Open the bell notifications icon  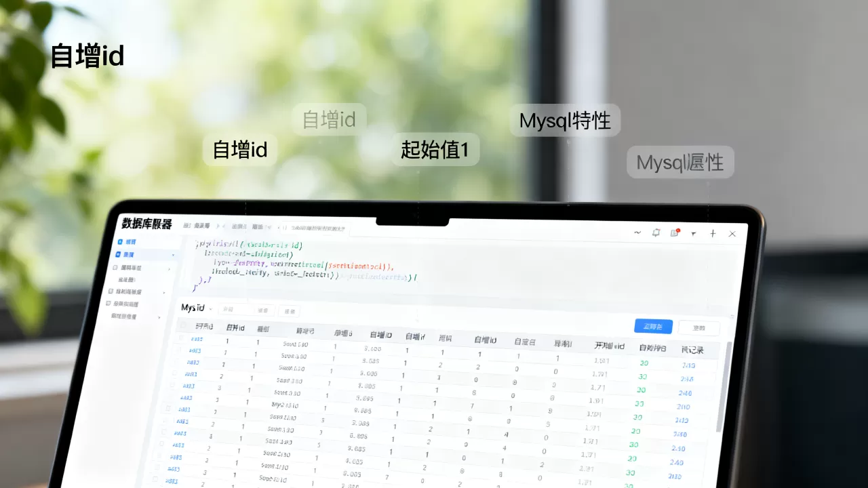click(x=656, y=232)
